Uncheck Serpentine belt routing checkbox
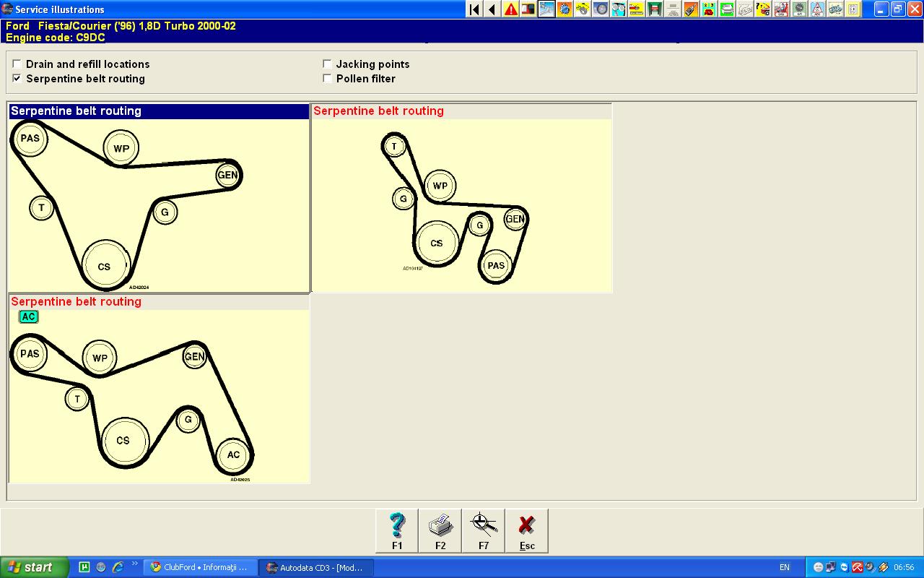924x578 pixels. pyautogui.click(x=17, y=79)
